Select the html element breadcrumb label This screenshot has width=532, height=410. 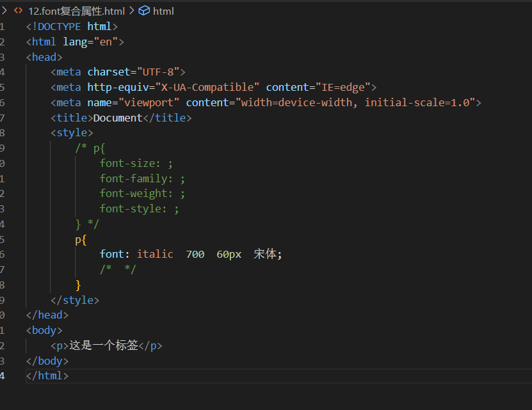click(163, 11)
